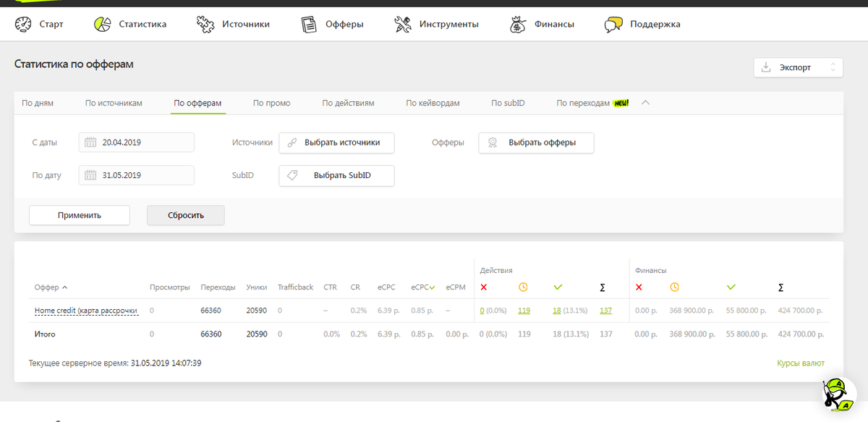Click the green check icon under Финансы
This screenshot has width=868, height=422.
click(731, 287)
